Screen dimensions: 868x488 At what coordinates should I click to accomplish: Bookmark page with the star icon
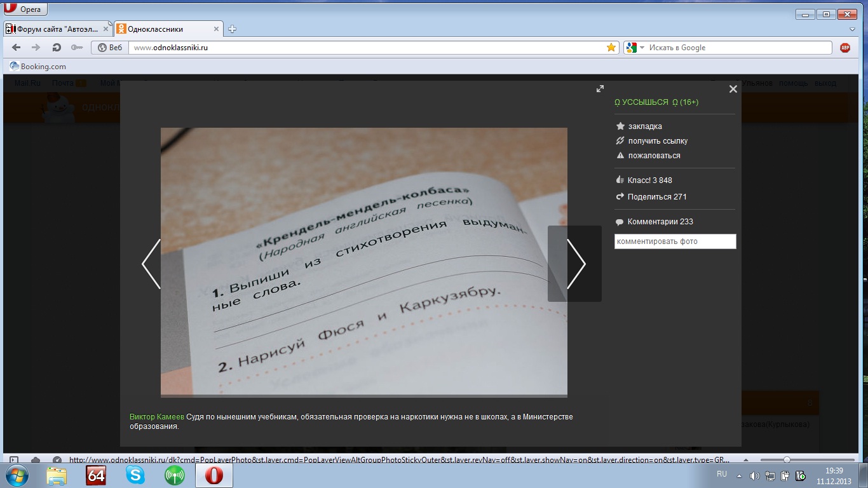[x=611, y=48]
